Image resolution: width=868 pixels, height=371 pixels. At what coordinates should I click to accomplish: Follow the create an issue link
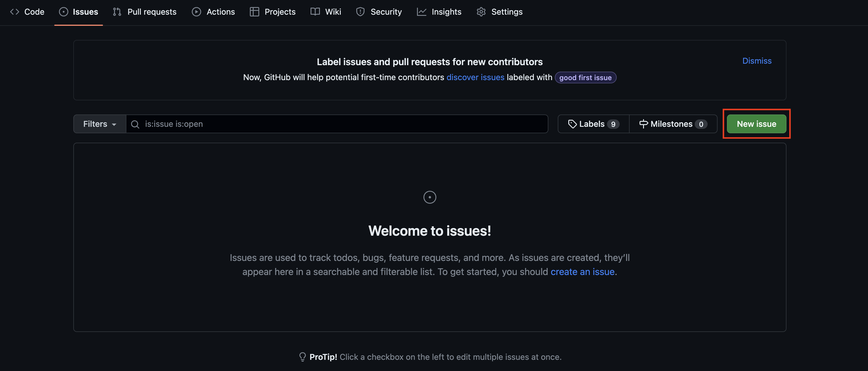coord(582,272)
